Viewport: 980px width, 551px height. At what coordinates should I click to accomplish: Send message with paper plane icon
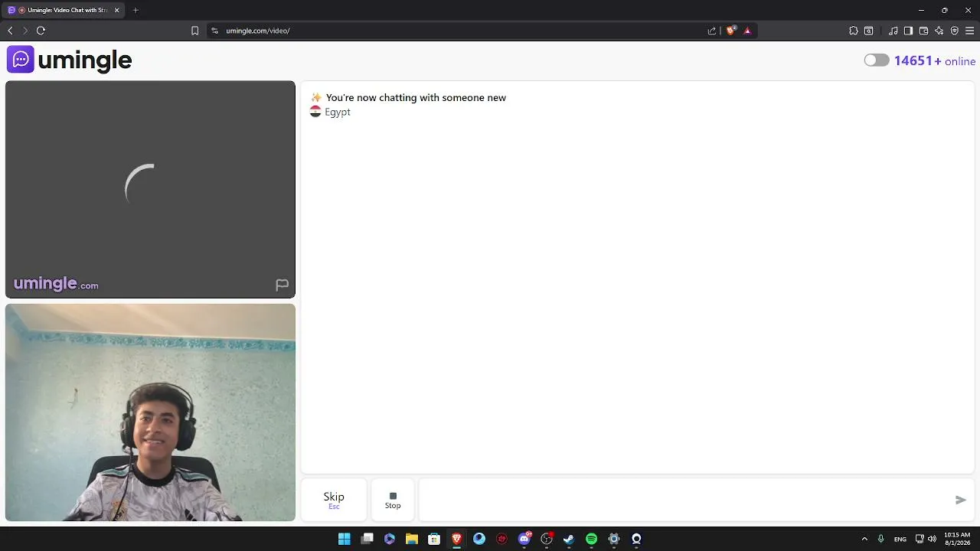pos(961,500)
